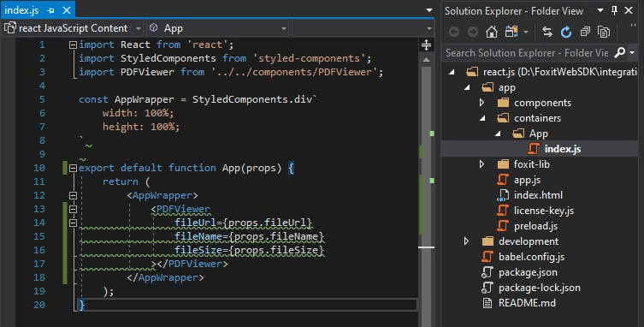Sync with Active Document in Solution Explorer
The height and width of the screenshot is (327, 644).
(x=547, y=32)
